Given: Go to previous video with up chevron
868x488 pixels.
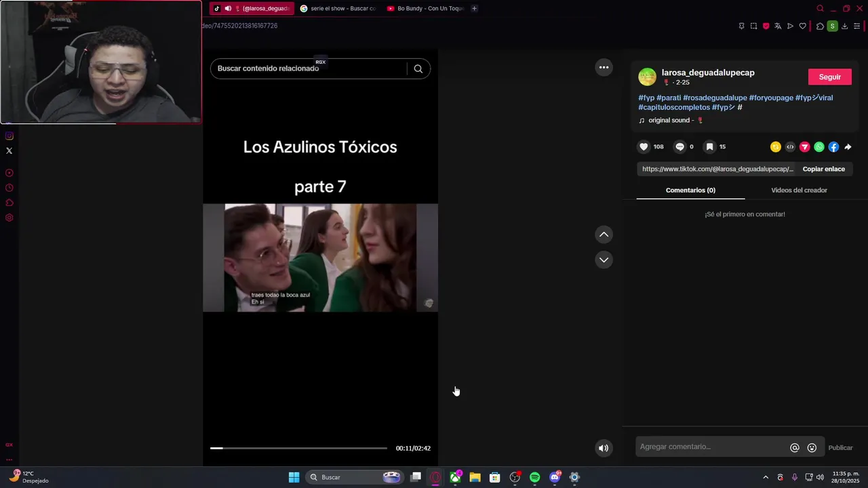Looking at the screenshot, I should pyautogui.click(x=604, y=235).
